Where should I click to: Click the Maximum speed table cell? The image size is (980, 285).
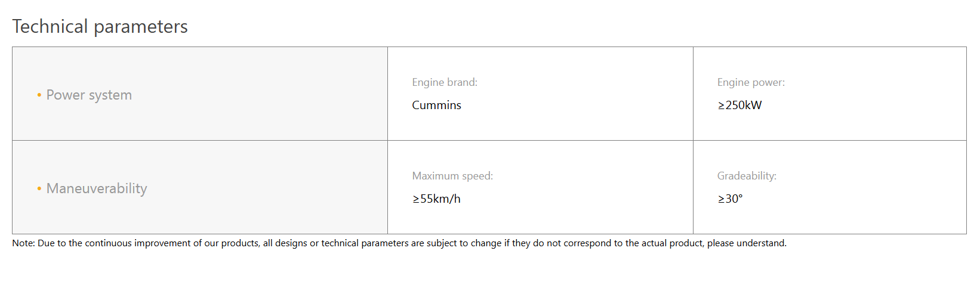(x=540, y=187)
